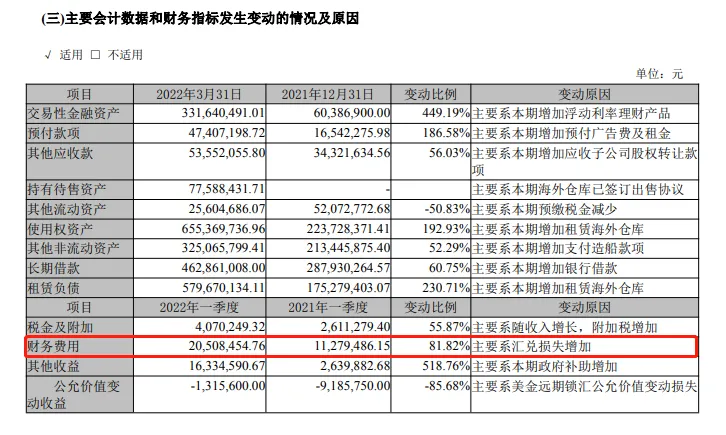Click the section heading 主要会计数据和财务指标

click(x=163, y=19)
